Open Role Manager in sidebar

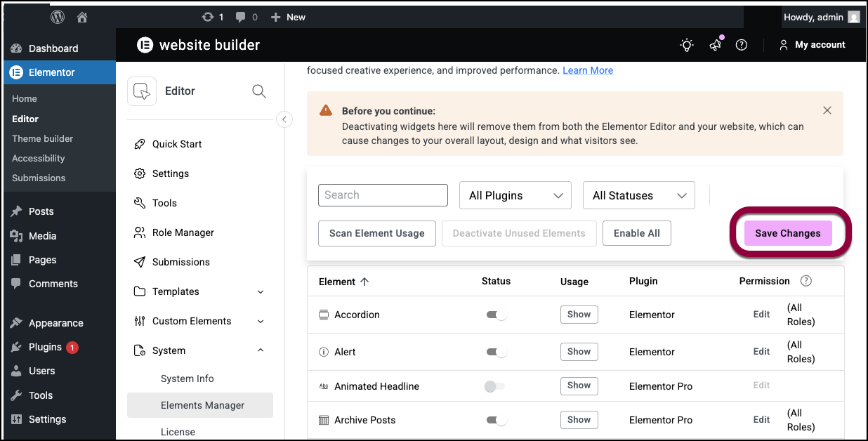coord(183,232)
